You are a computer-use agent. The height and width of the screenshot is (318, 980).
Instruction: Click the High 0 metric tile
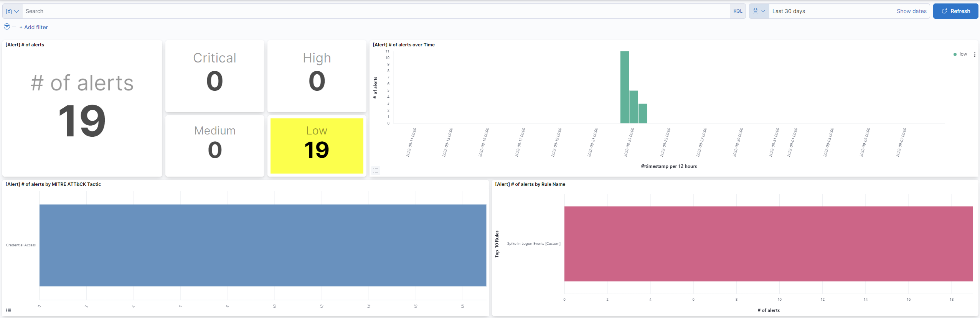point(317,76)
